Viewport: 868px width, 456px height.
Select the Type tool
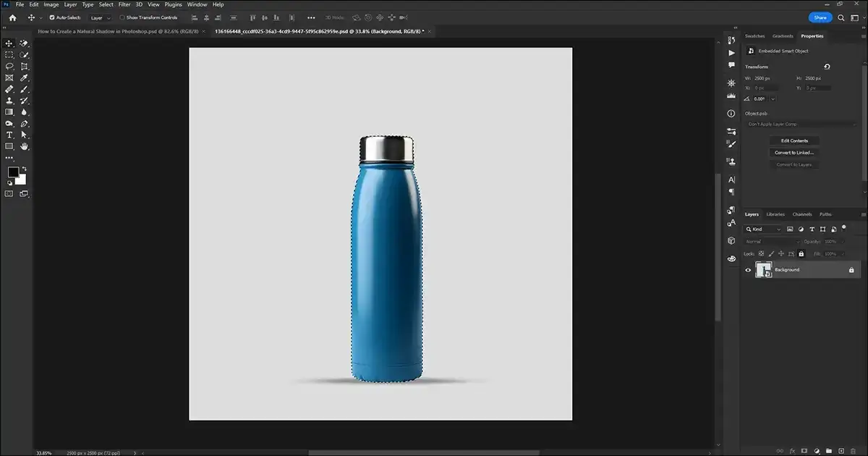[x=9, y=135]
